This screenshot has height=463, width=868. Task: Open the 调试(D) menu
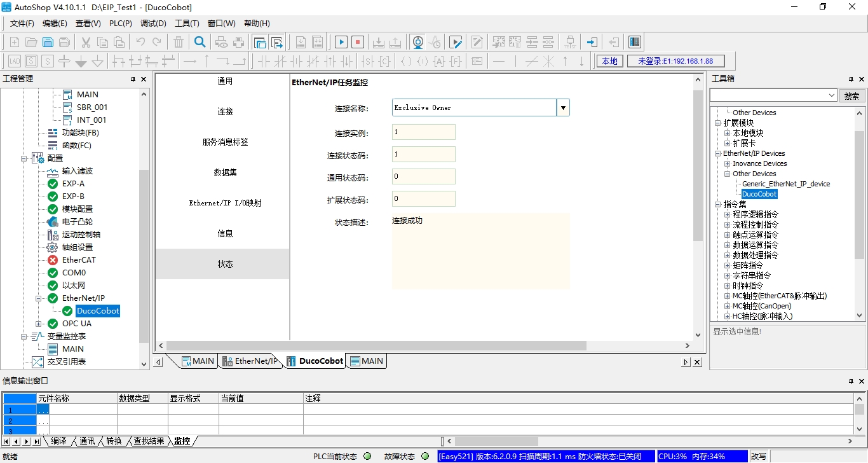tap(153, 24)
